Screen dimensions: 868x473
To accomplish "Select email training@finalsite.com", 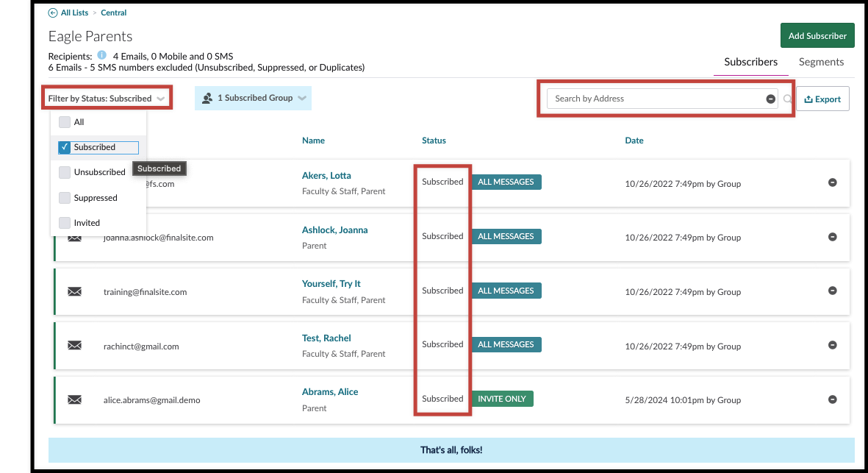I will [x=145, y=292].
